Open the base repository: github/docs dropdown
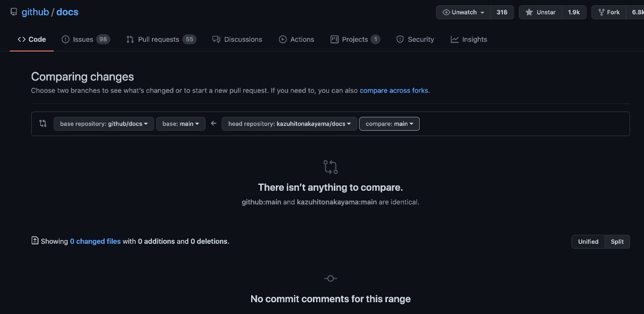Image resolution: width=644 pixels, height=314 pixels. coord(104,124)
